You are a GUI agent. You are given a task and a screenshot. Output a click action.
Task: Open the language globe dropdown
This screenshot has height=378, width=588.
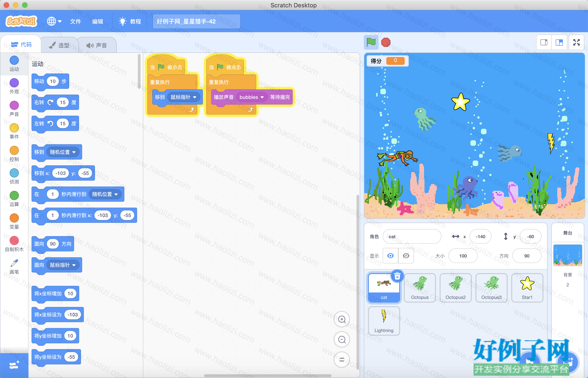tap(54, 21)
